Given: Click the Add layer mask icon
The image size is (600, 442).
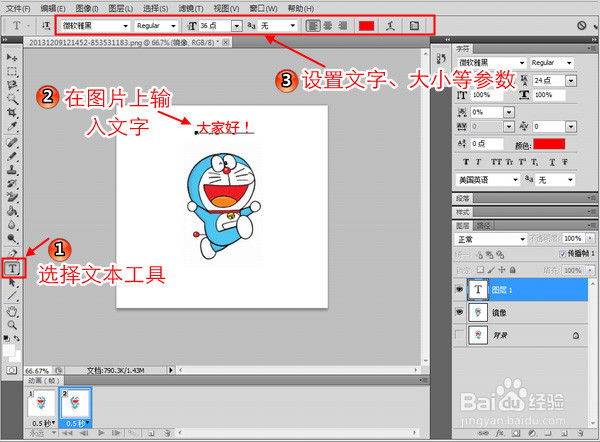Looking at the screenshot, I should 516,433.
